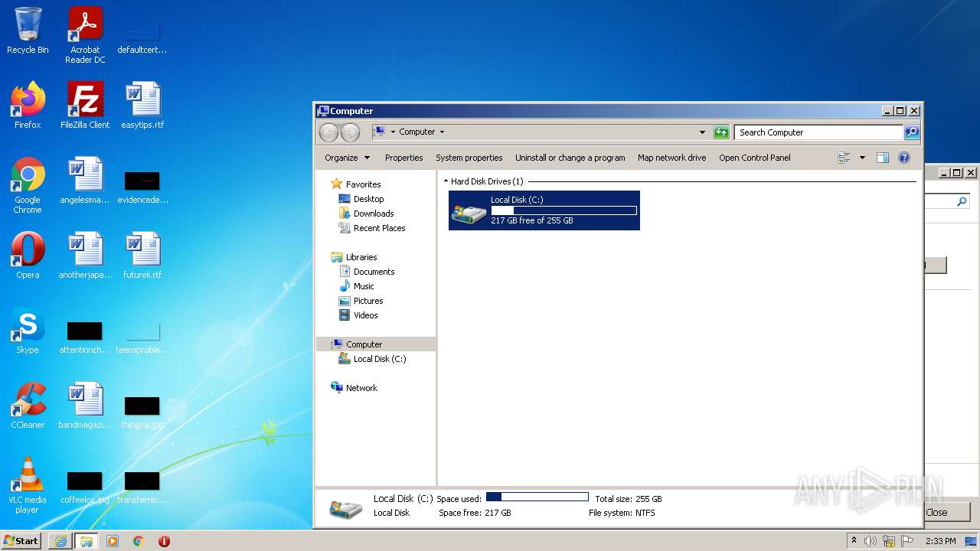Screen dimensions: 980x551
Task: Launch VLC media player shortcut
Action: click(28, 485)
